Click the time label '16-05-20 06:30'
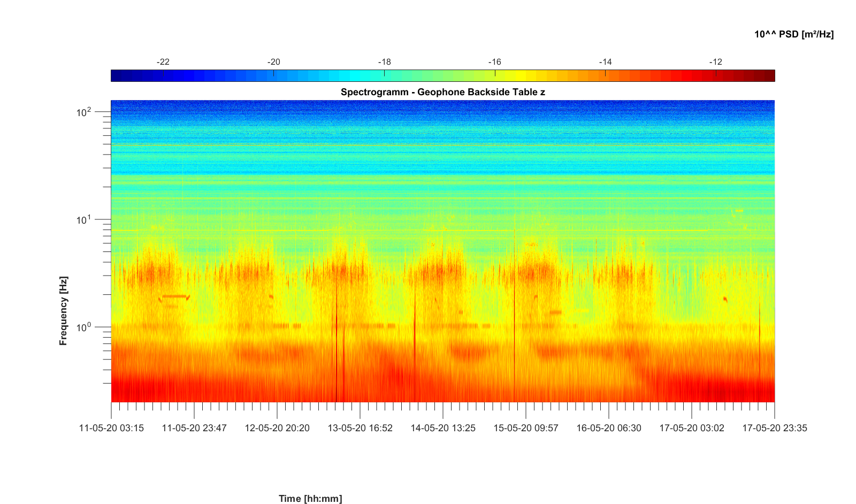Screen dimensions: 856x504 click(609, 428)
